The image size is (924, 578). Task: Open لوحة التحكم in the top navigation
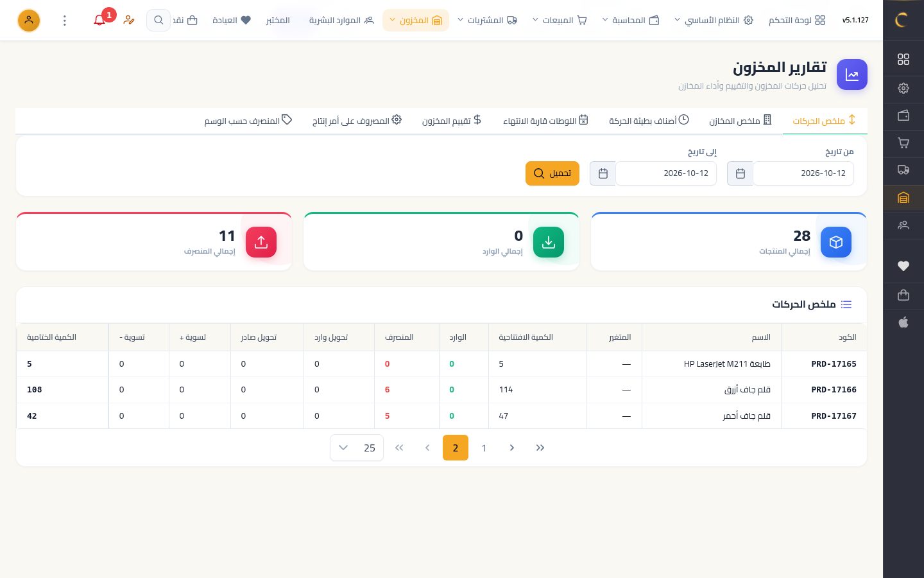point(797,21)
